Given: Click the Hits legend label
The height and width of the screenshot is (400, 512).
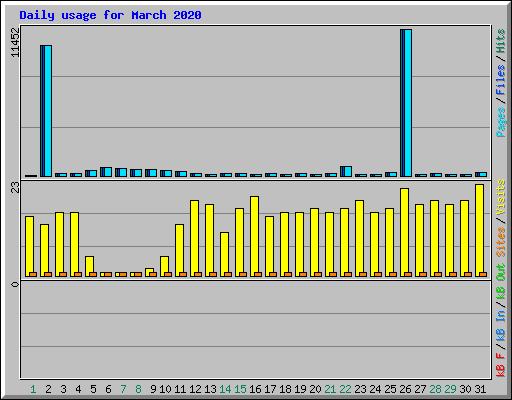Looking at the screenshot, I should (501, 41).
